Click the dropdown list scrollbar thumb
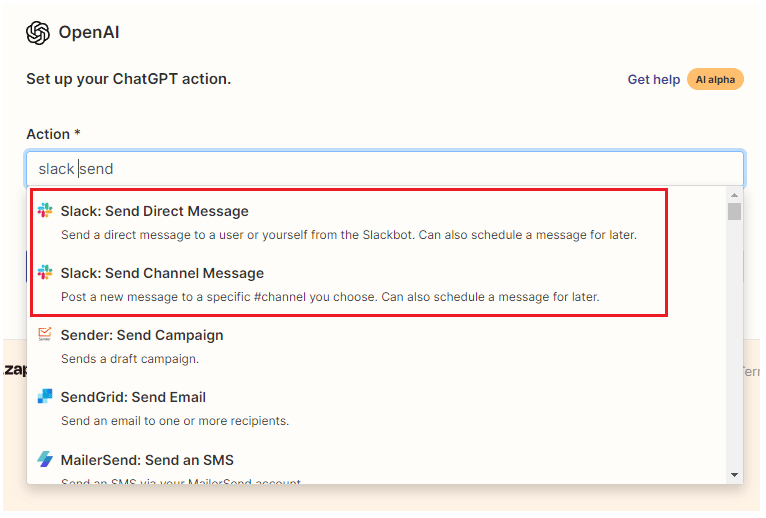This screenshot has height=518, width=766. (x=734, y=211)
